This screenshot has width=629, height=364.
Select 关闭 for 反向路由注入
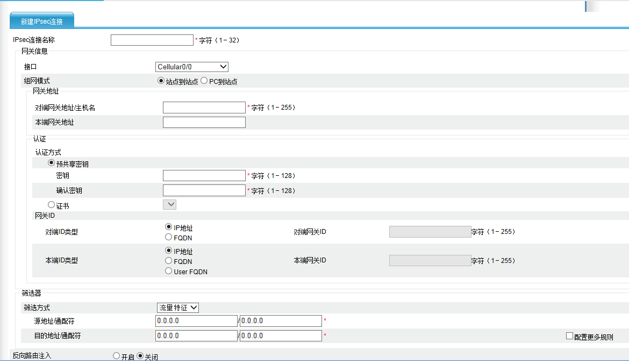click(140, 356)
